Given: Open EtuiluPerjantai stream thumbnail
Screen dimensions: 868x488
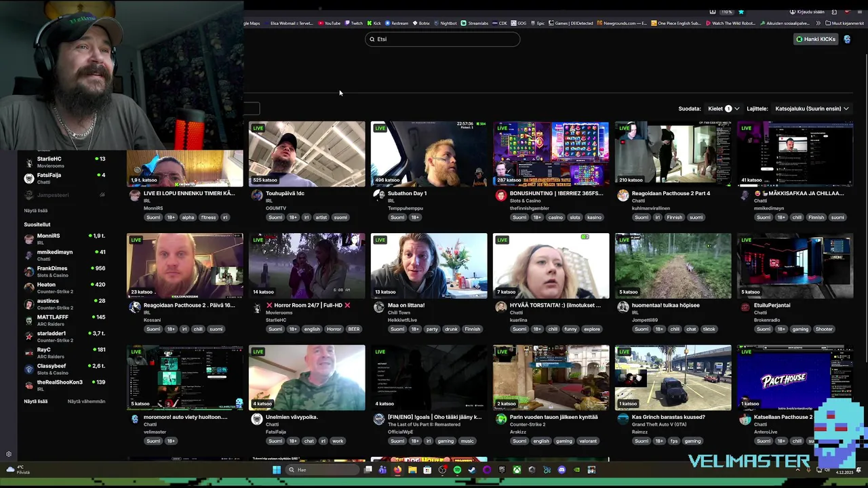Looking at the screenshot, I should coord(795,266).
